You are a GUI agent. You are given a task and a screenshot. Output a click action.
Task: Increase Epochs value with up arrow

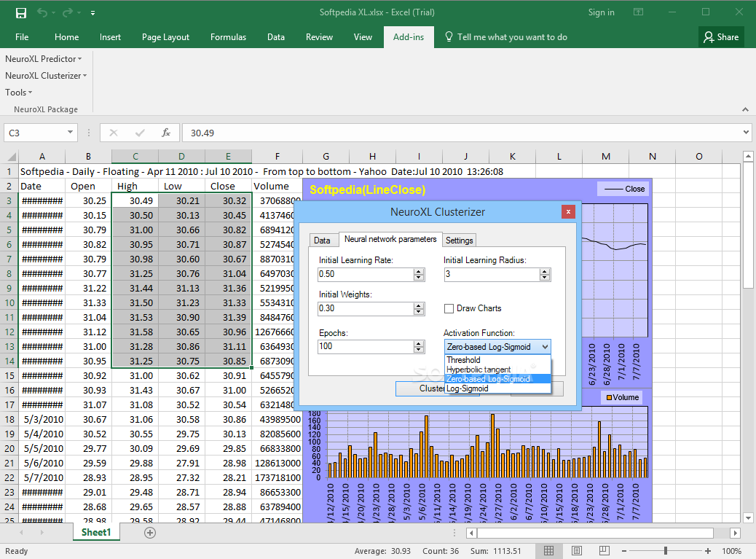pos(419,344)
